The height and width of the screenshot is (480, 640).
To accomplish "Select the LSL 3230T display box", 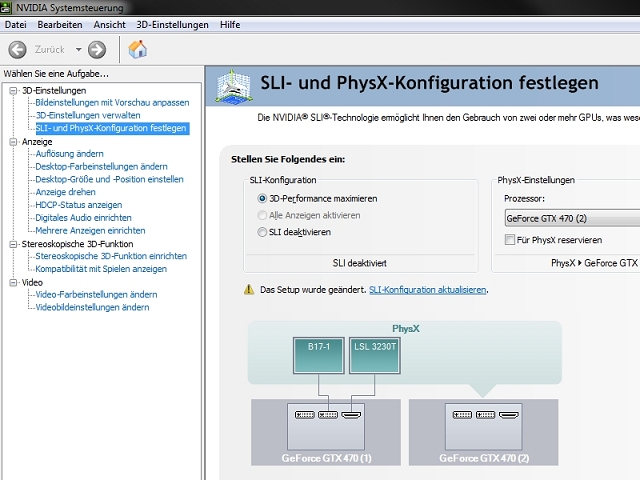I will click(x=375, y=356).
